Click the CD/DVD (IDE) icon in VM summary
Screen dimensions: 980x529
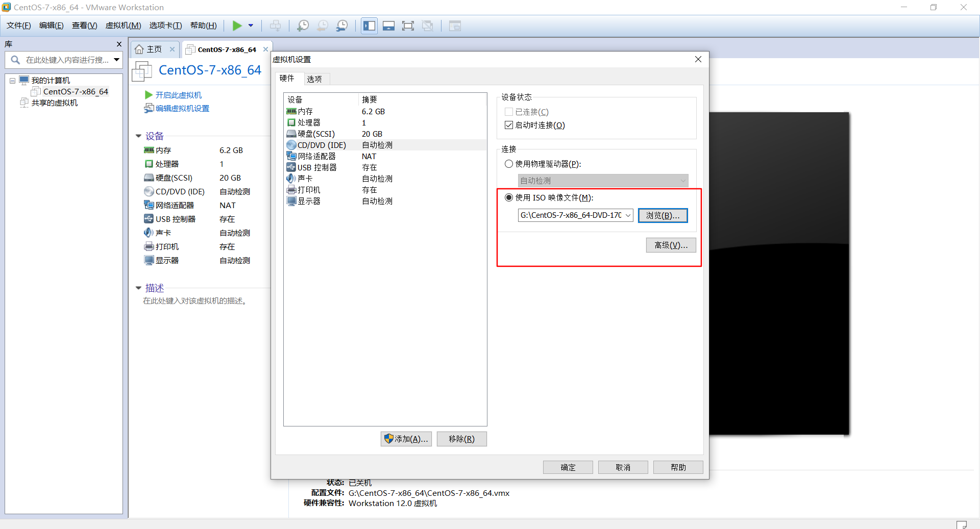click(x=149, y=191)
